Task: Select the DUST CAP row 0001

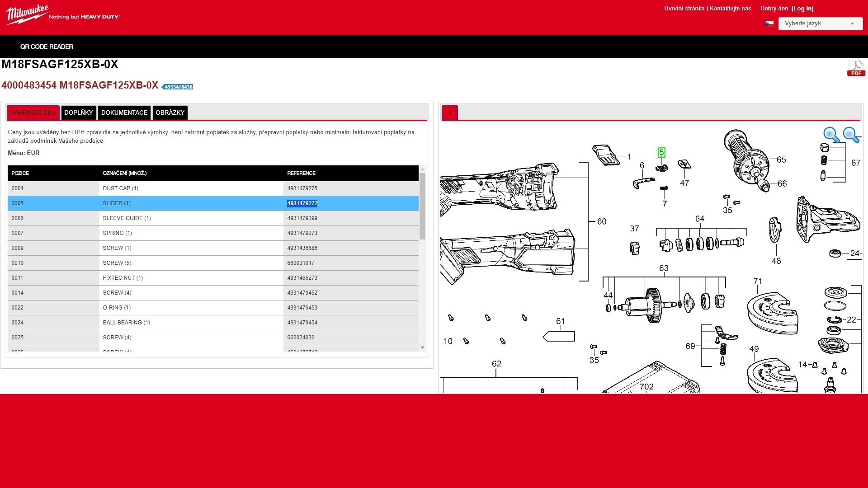Action: pyautogui.click(x=213, y=188)
